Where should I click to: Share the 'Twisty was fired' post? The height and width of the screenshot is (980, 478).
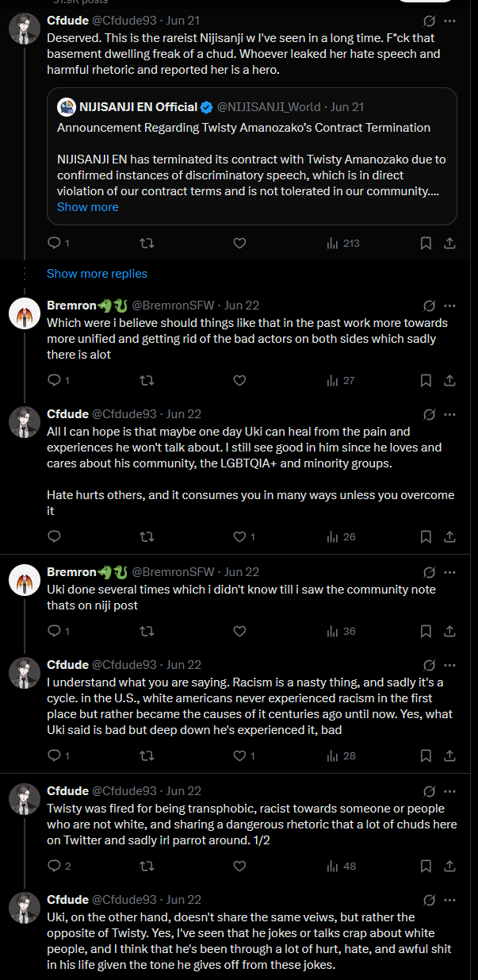(x=449, y=866)
